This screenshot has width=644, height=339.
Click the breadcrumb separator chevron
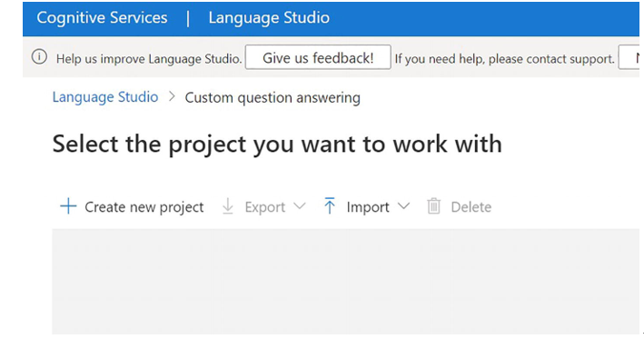click(172, 97)
